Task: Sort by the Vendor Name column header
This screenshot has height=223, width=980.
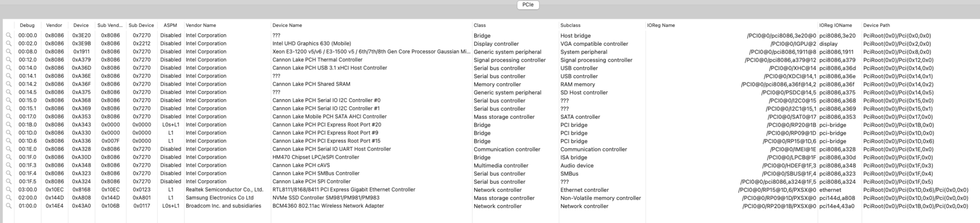Action: [201, 26]
